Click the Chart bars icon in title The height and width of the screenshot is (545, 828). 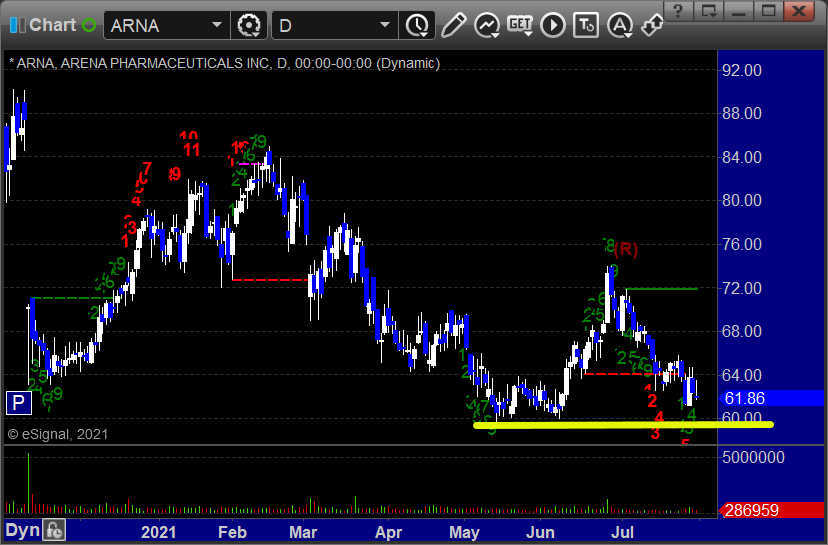pos(17,25)
